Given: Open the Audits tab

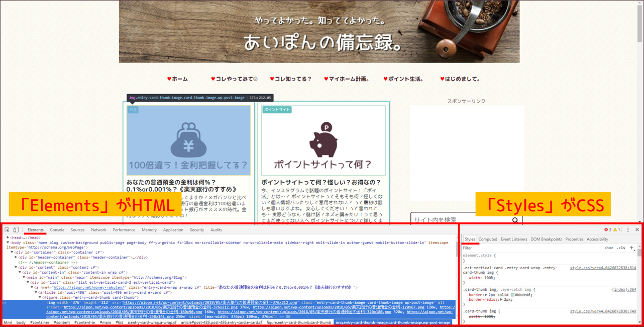Looking at the screenshot, I should (x=217, y=230).
